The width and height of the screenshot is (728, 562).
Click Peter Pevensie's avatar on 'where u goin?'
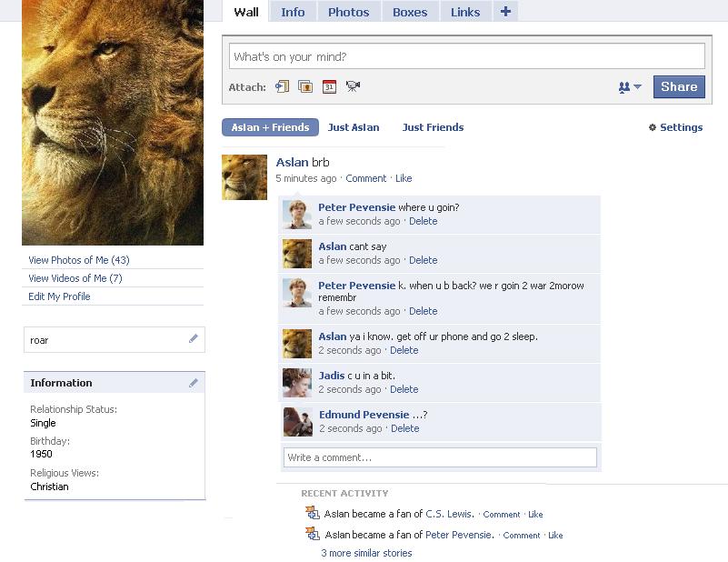point(297,215)
